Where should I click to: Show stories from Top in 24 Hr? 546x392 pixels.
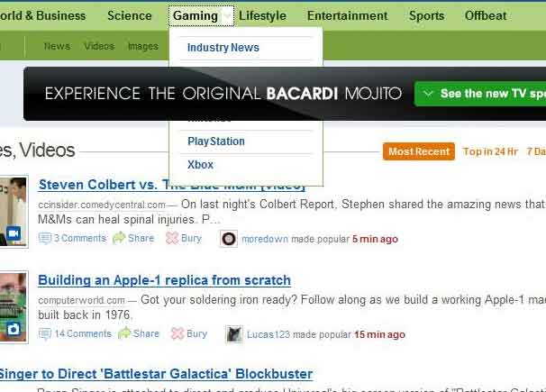tap(490, 151)
